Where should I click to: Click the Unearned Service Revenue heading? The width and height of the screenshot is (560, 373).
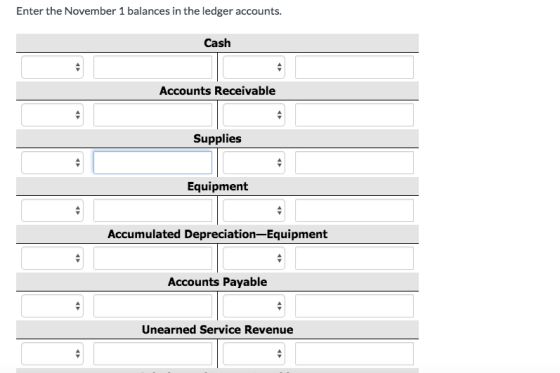coord(217,329)
